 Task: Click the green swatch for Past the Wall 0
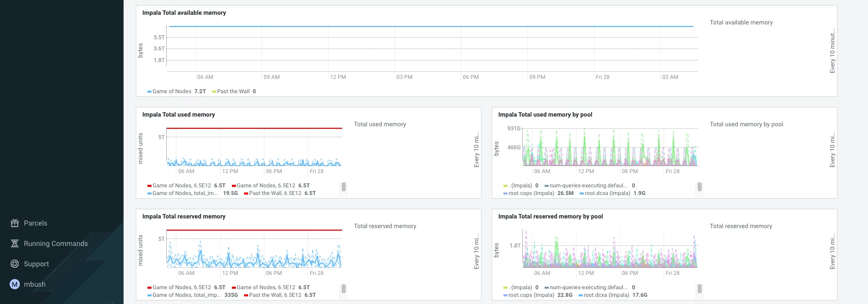coord(214,92)
